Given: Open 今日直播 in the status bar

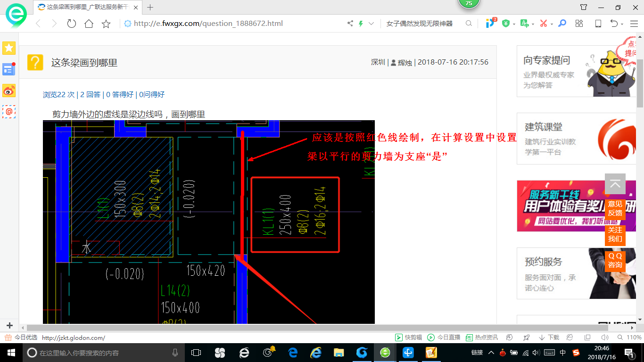Looking at the screenshot, I should click(x=444, y=337).
